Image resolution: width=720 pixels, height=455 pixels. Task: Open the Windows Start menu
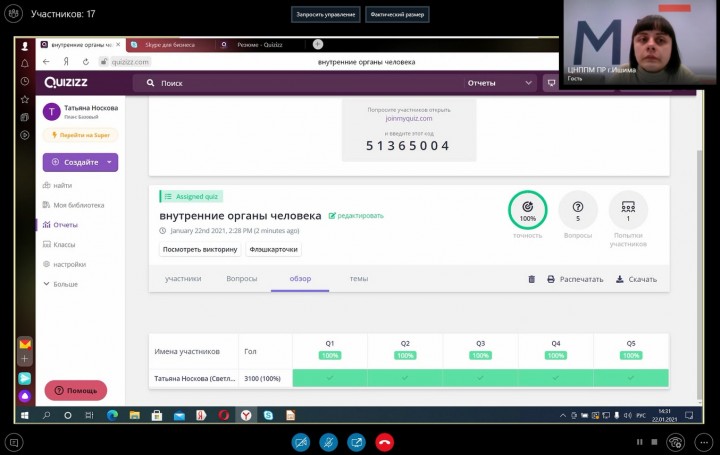pyautogui.click(x=23, y=415)
